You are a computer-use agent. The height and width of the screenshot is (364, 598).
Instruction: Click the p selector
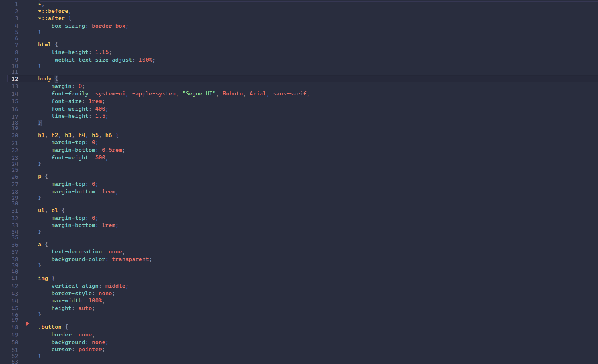point(40,177)
